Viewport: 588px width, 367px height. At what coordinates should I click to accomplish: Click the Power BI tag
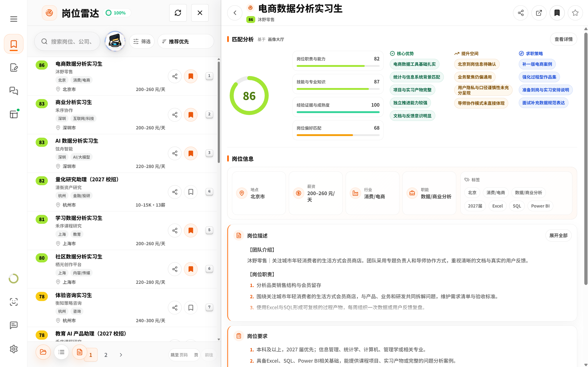[x=540, y=206]
